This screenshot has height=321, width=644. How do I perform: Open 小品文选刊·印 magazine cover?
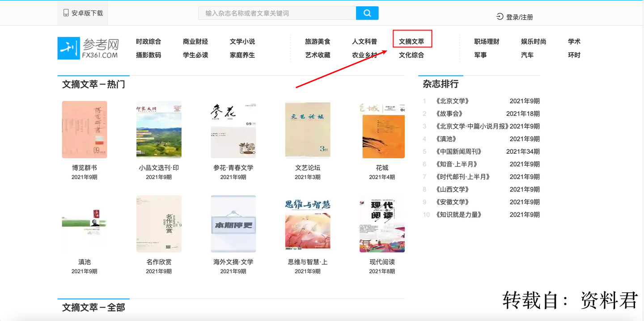pyautogui.click(x=159, y=130)
